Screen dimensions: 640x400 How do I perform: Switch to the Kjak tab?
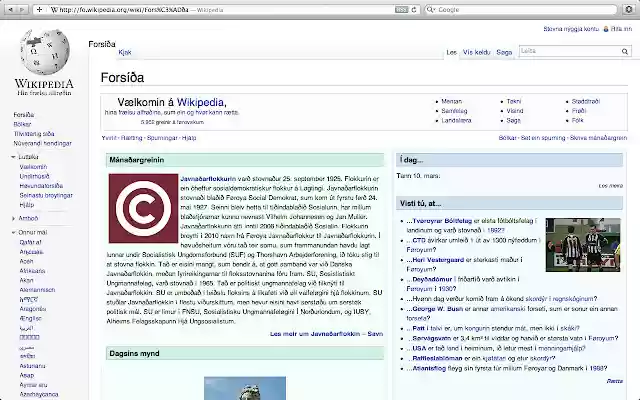point(125,52)
